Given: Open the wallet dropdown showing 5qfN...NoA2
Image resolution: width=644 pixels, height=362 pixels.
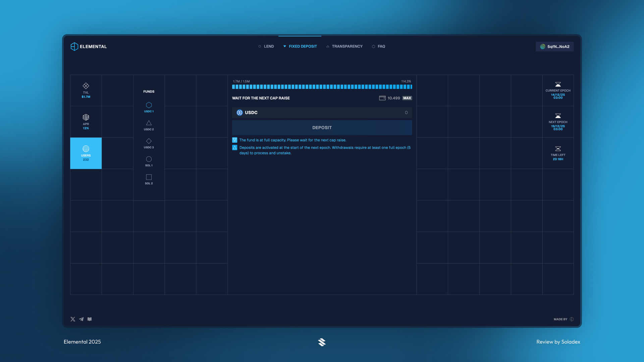Looking at the screenshot, I should point(554,47).
